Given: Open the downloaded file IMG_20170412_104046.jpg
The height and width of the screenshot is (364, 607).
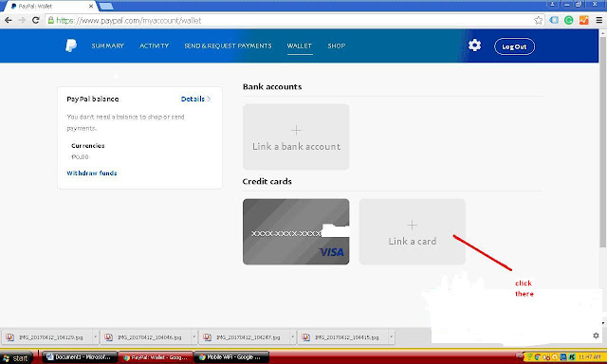Looking at the screenshot, I should pyautogui.click(x=146, y=337).
